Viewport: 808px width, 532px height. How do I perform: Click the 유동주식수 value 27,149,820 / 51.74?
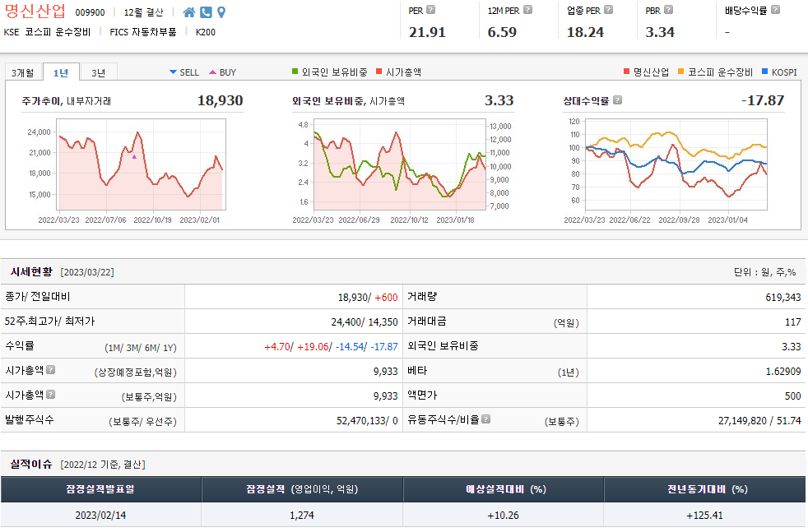coord(759,421)
